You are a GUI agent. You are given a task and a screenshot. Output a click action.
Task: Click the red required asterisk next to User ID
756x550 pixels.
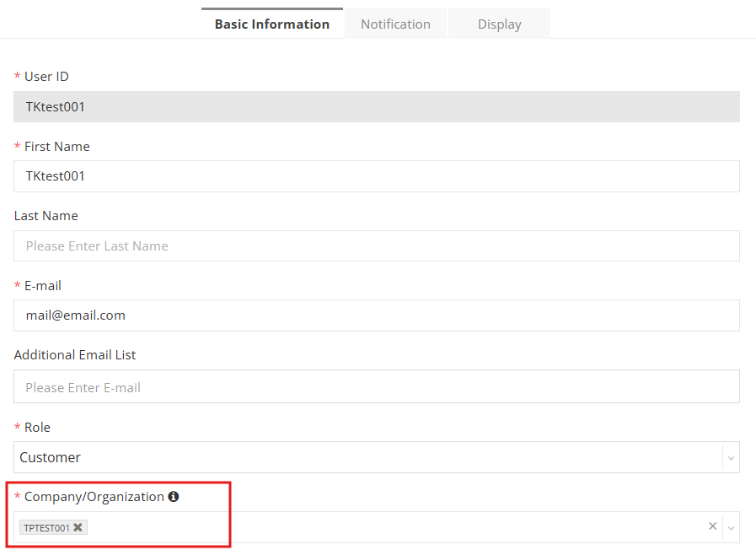16,76
